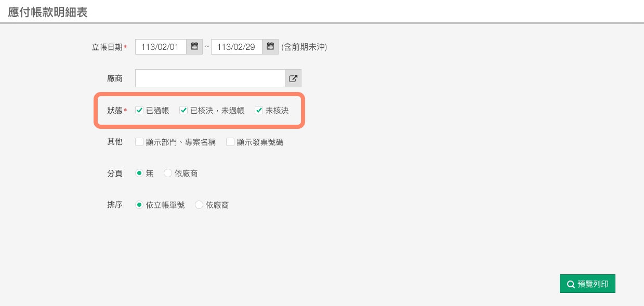
Task: Select 無 radio for 分頁
Action: [x=139, y=174]
